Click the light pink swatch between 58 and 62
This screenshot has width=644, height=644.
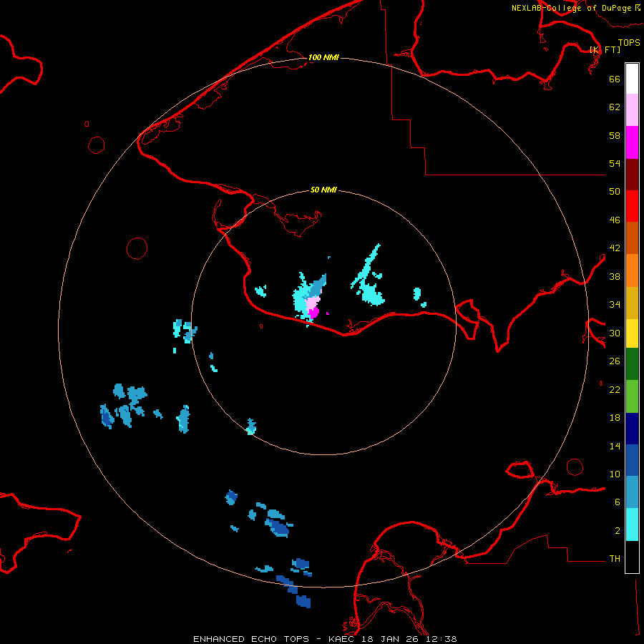tap(632, 109)
